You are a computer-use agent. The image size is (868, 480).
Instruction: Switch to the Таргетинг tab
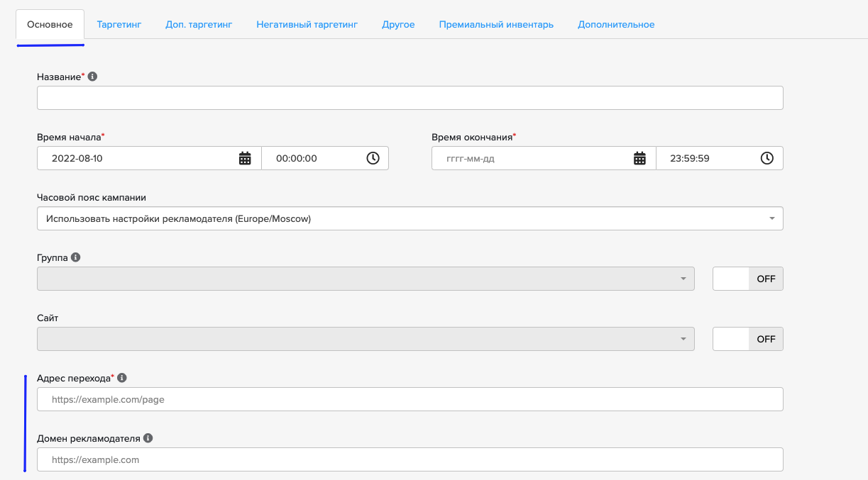pos(119,24)
